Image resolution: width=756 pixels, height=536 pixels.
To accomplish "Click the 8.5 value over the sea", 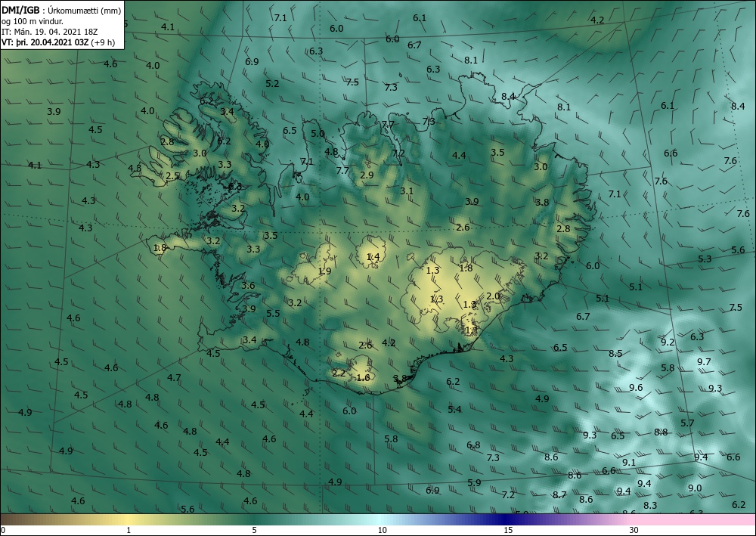I will click(x=615, y=353).
